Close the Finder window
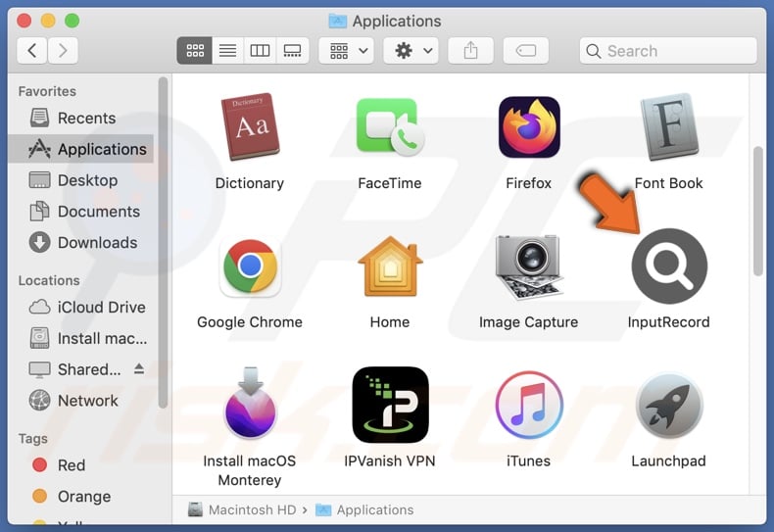774x532 pixels. [x=24, y=21]
